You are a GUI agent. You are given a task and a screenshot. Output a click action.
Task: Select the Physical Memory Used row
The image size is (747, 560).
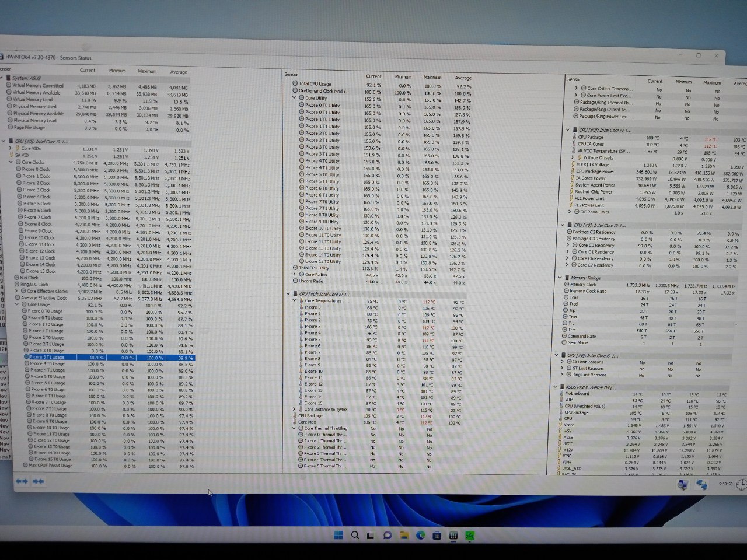coord(97,107)
